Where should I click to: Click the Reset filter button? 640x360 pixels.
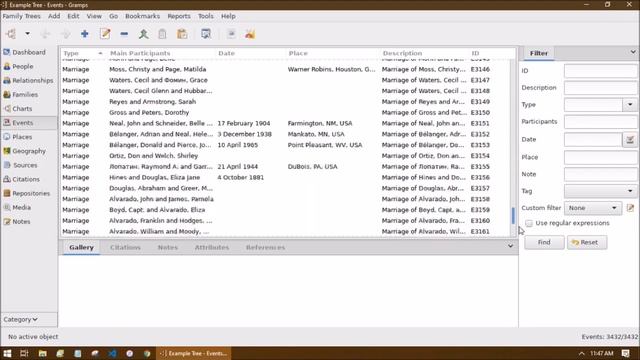point(587,242)
